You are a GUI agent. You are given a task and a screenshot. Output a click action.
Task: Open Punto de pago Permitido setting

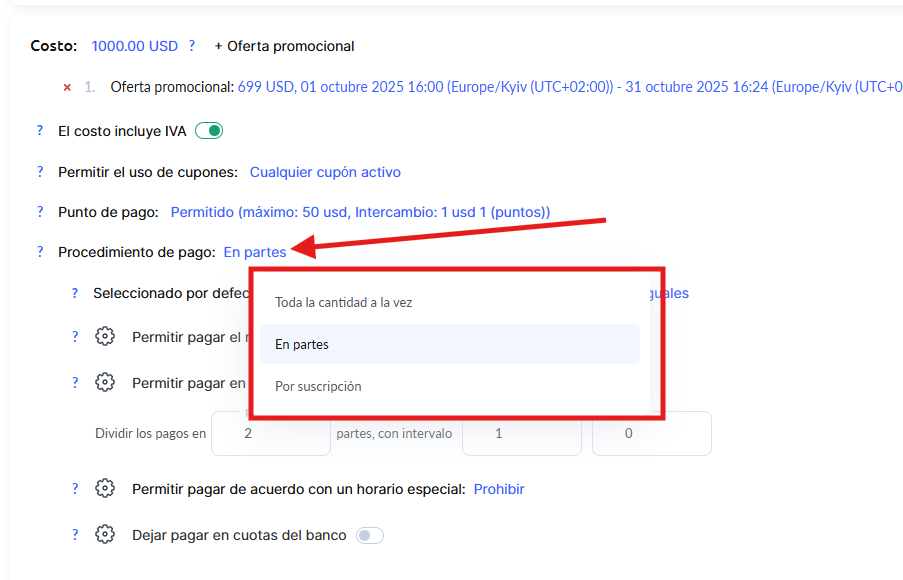(x=360, y=212)
